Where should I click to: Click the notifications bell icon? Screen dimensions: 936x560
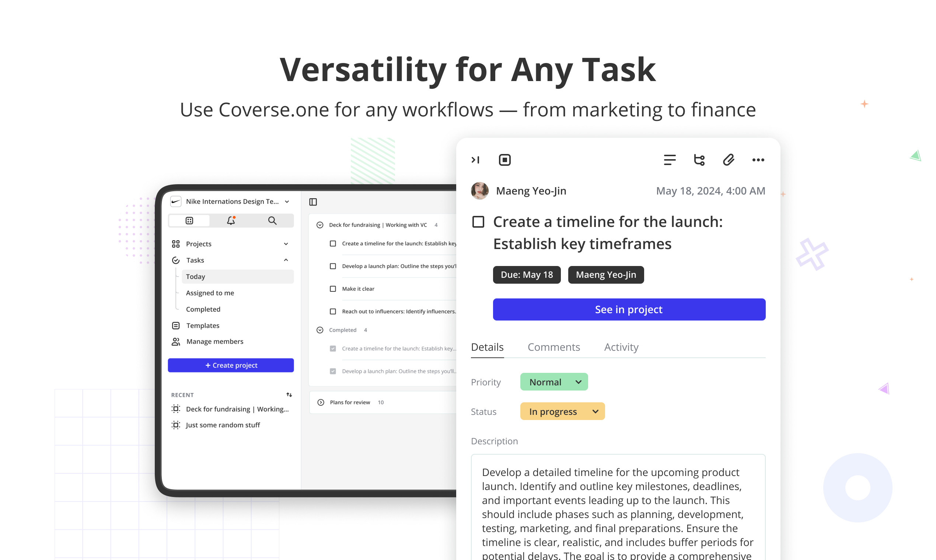pos(231,221)
